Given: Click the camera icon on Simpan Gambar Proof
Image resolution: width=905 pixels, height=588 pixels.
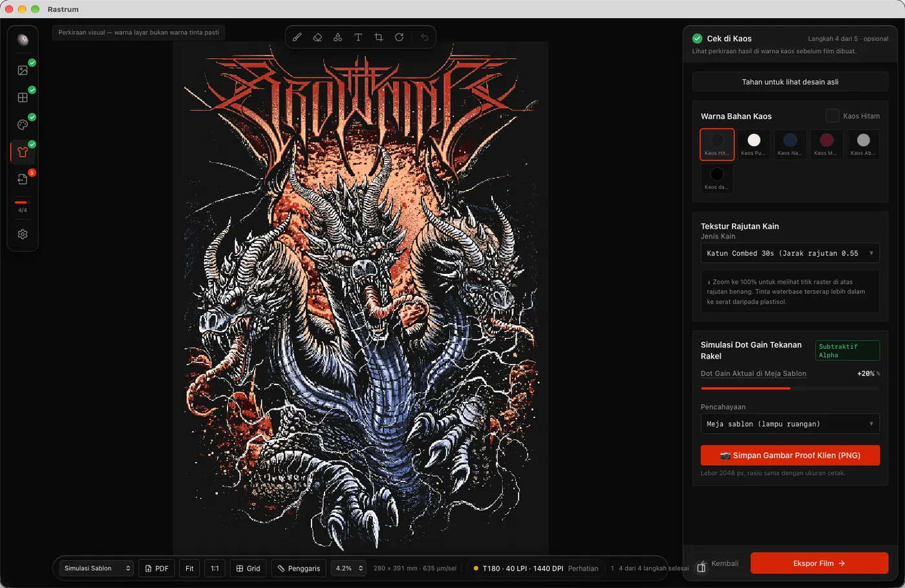Looking at the screenshot, I should [725, 456].
